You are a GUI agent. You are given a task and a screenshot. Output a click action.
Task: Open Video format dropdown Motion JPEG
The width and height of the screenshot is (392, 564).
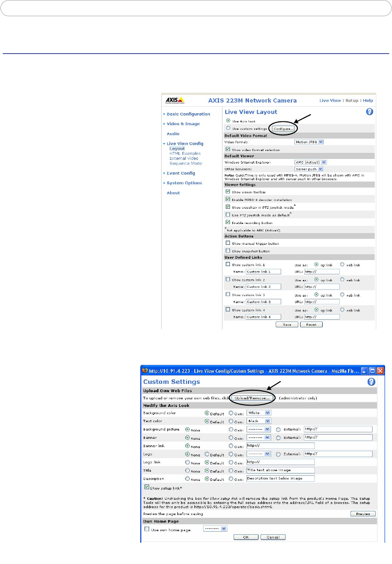[x=309, y=142]
